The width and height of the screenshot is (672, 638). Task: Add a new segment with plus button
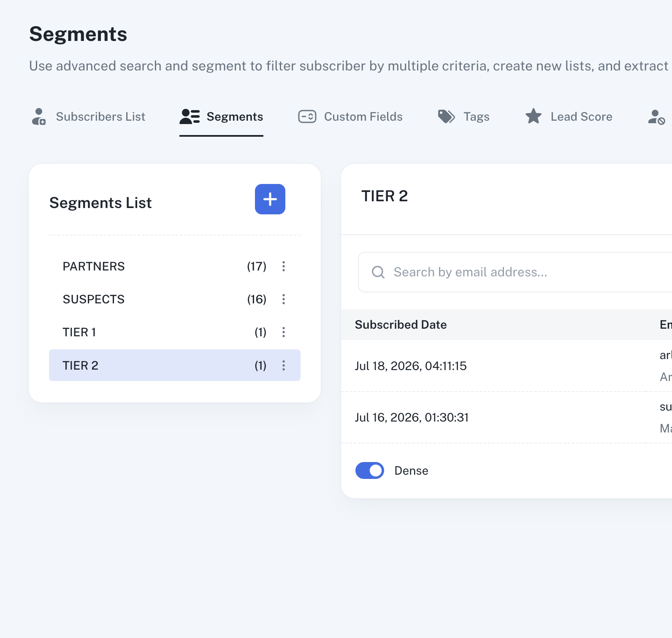(270, 199)
